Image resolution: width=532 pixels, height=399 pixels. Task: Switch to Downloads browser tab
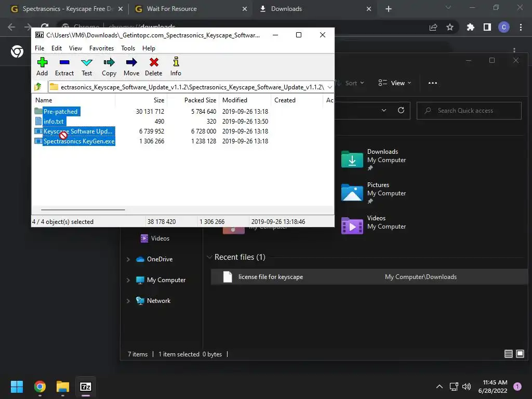point(286,9)
